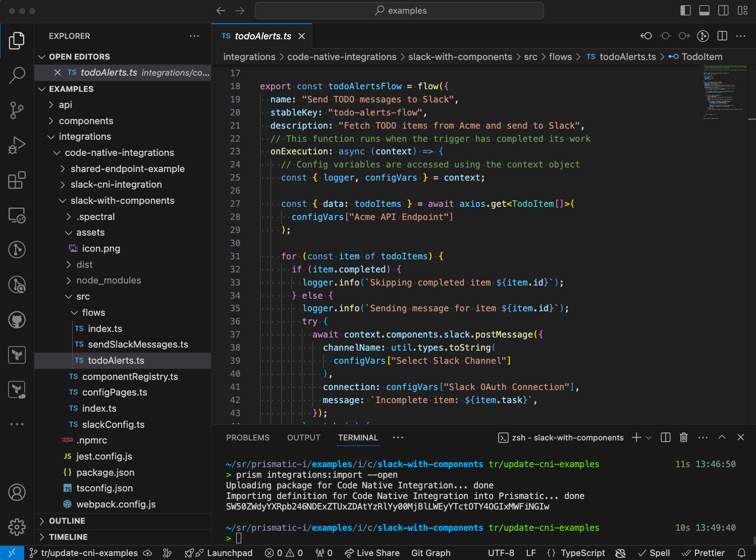Click the flows breadcrumb item
The height and width of the screenshot is (560, 756).
pos(560,57)
